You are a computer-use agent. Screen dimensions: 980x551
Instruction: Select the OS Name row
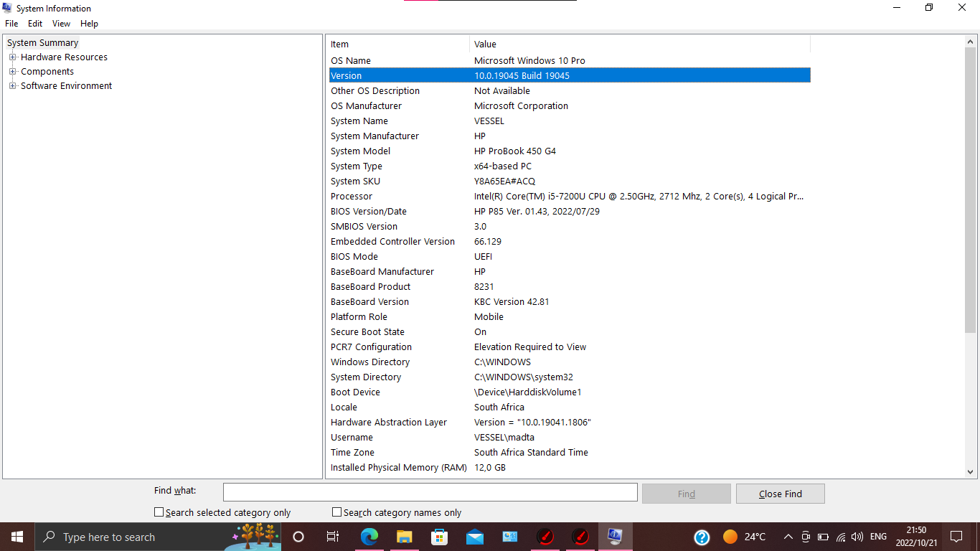pyautogui.click(x=570, y=61)
